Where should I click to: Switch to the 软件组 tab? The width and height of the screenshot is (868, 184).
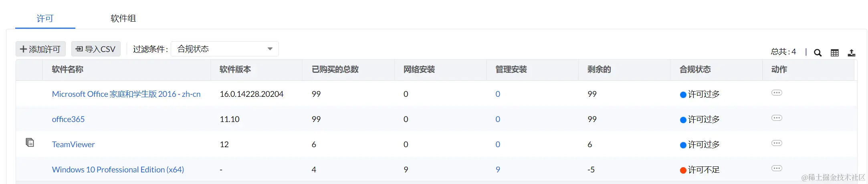point(123,18)
